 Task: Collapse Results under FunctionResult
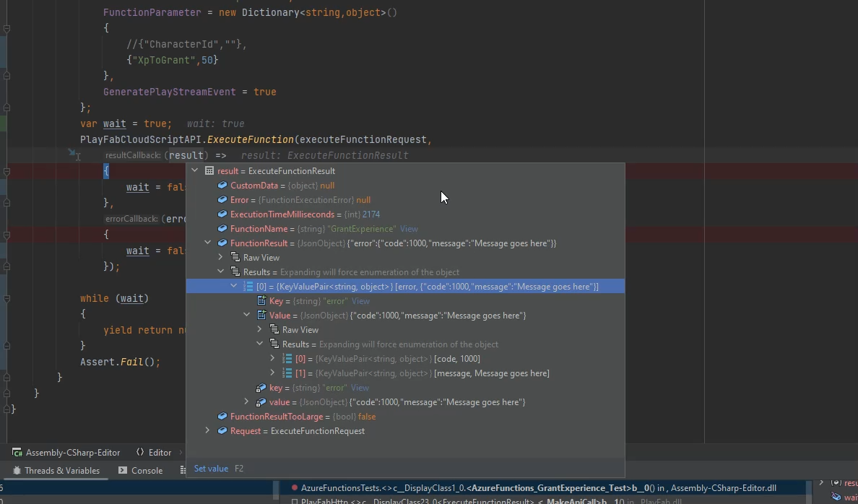point(220,272)
